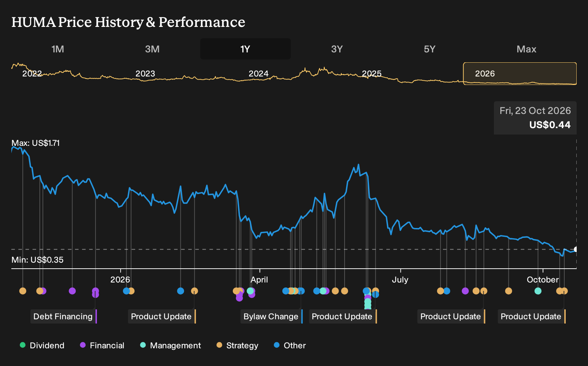Viewport: 588px width, 366px height.
Task: Select the purple Financial dot between July and October
Action: [x=465, y=291]
